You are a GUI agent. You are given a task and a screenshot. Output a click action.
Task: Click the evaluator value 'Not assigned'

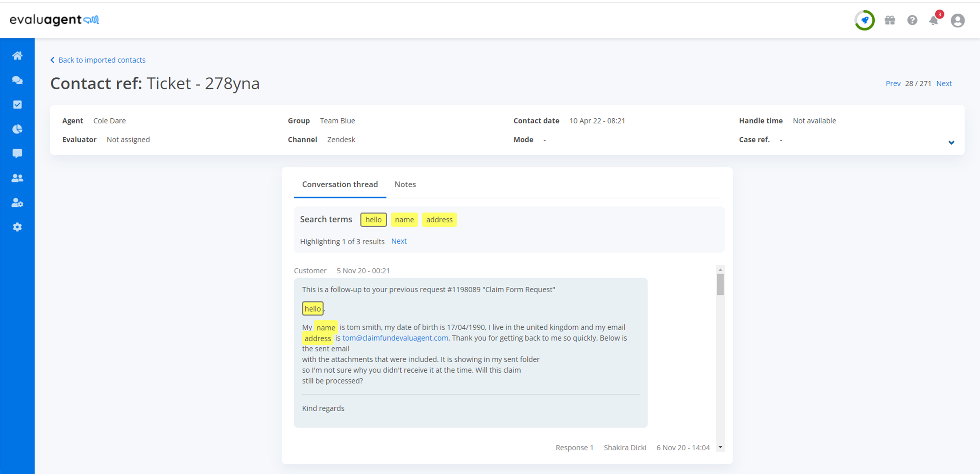[x=128, y=140]
